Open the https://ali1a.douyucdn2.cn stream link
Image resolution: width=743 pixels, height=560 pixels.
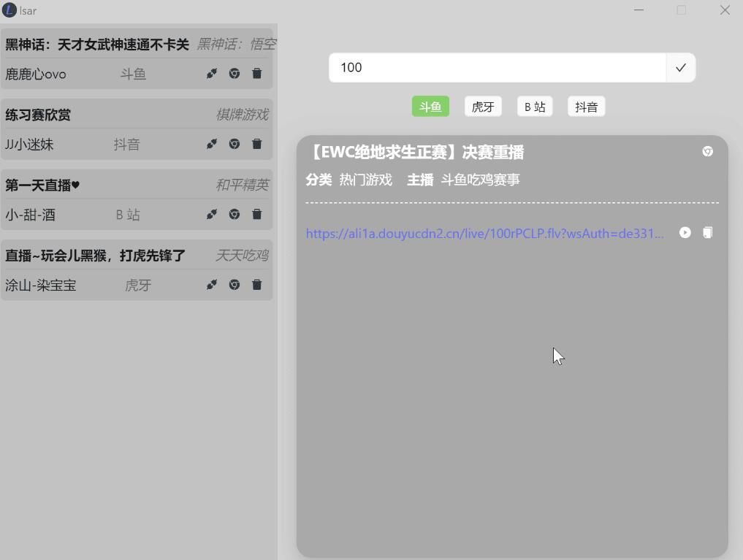click(x=484, y=234)
